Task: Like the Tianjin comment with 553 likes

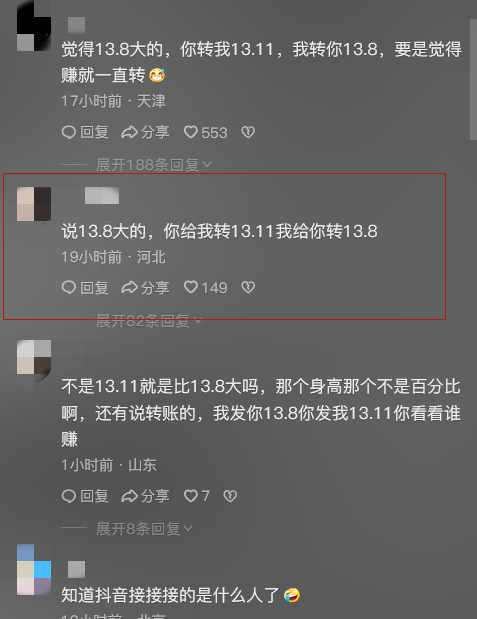Action: (x=206, y=132)
